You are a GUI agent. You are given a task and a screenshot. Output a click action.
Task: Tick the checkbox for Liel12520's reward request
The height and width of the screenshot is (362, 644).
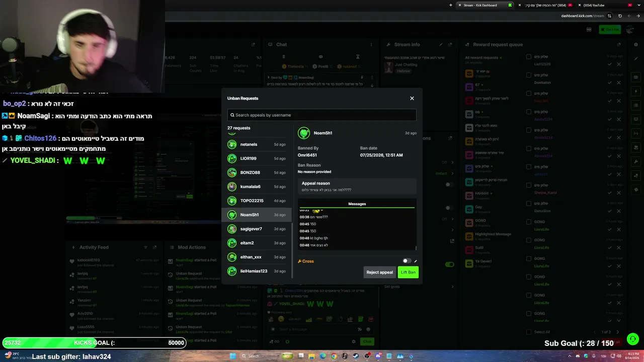tap(529, 57)
